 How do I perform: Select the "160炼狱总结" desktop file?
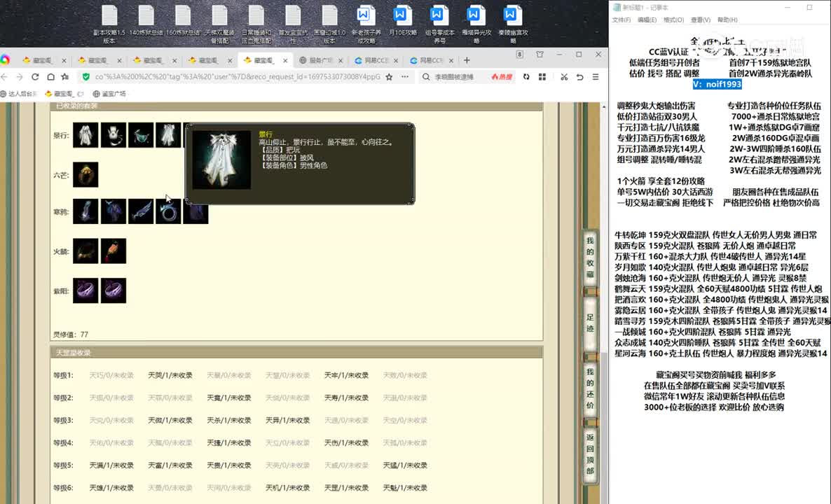pyautogui.click(x=182, y=21)
